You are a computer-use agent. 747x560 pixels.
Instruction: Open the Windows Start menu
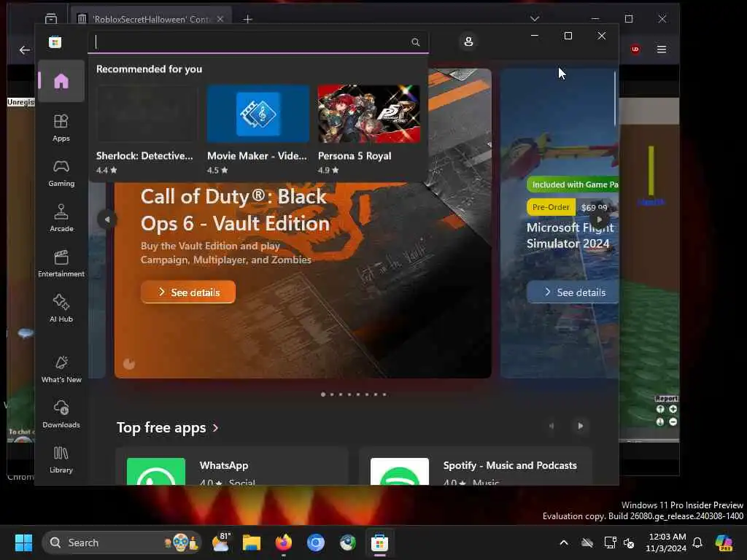(23, 542)
